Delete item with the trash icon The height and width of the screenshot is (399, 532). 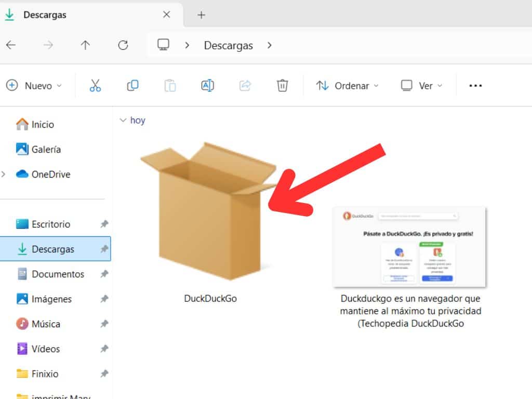point(282,86)
